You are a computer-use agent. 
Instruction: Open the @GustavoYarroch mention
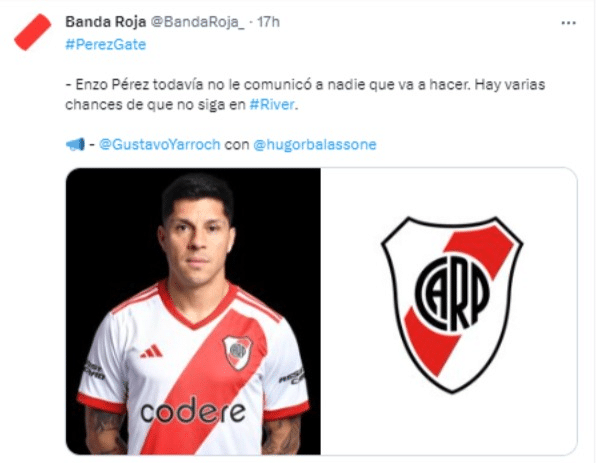tap(160, 144)
